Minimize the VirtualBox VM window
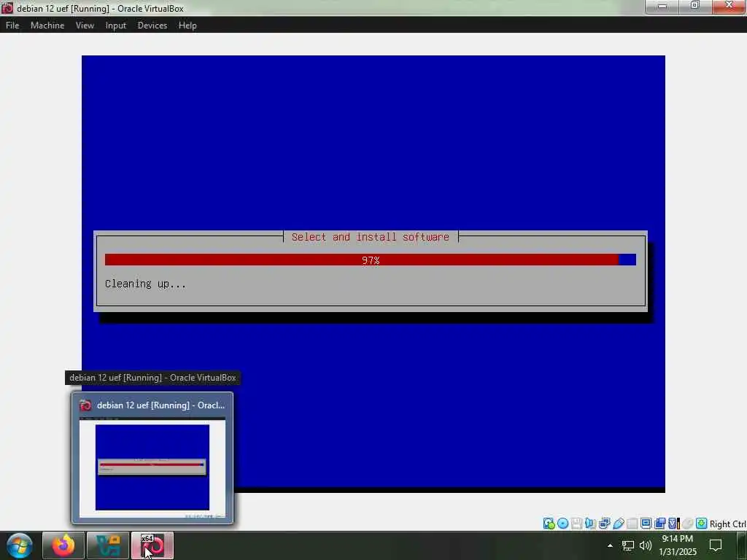 tap(662, 6)
